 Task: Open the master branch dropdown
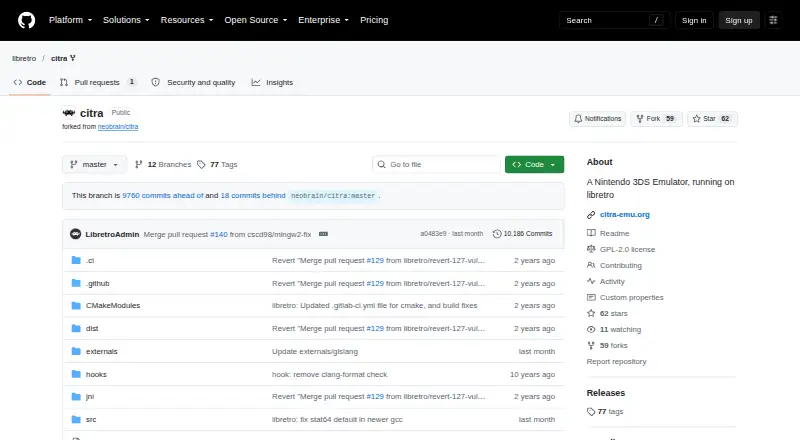(x=94, y=164)
